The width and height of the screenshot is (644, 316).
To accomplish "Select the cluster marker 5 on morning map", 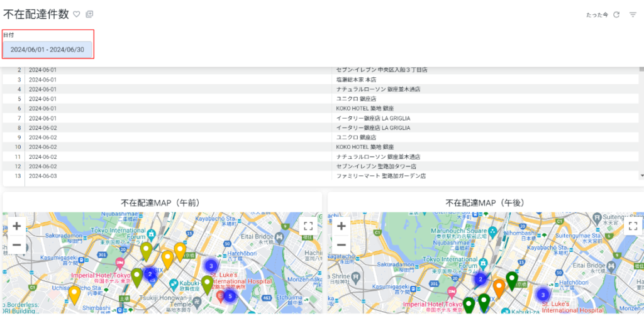I will [230, 296].
